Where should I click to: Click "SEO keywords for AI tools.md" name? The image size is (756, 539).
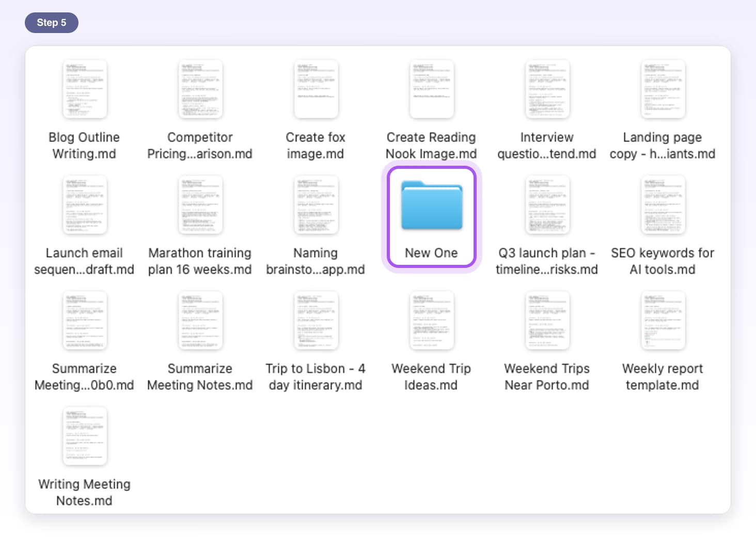pyautogui.click(x=663, y=261)
